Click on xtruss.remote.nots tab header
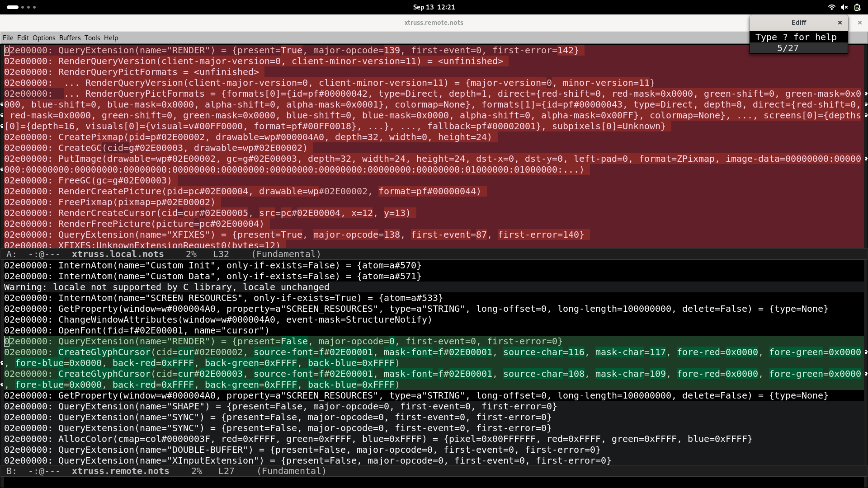Image resolution: width=868 pixels, height=488 pixels. coord(434,22)
